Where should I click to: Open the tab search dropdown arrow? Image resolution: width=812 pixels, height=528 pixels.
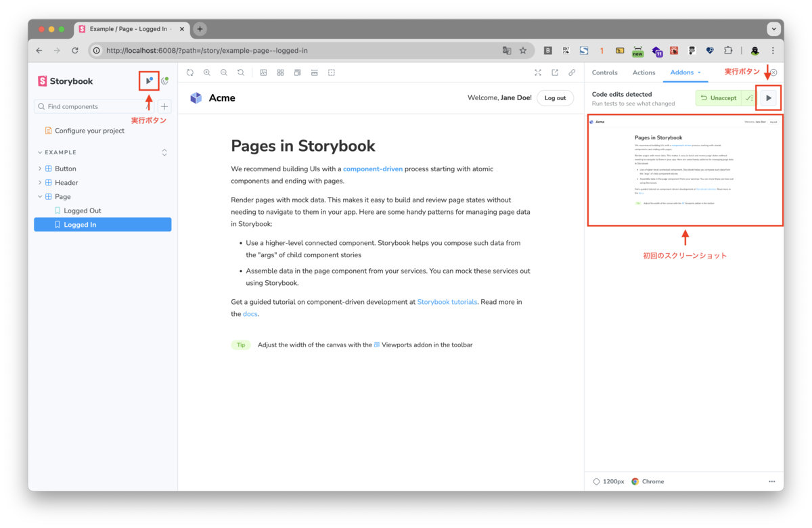773,29
